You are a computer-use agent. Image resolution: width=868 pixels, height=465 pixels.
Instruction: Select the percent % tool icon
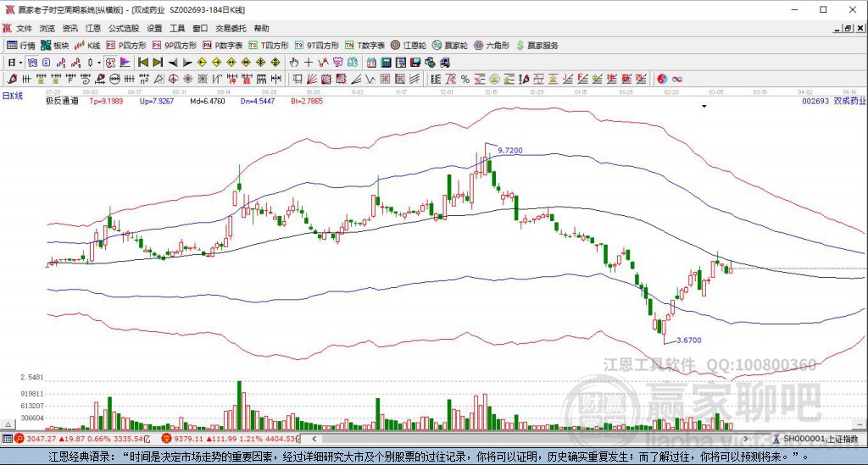(465, 79)
